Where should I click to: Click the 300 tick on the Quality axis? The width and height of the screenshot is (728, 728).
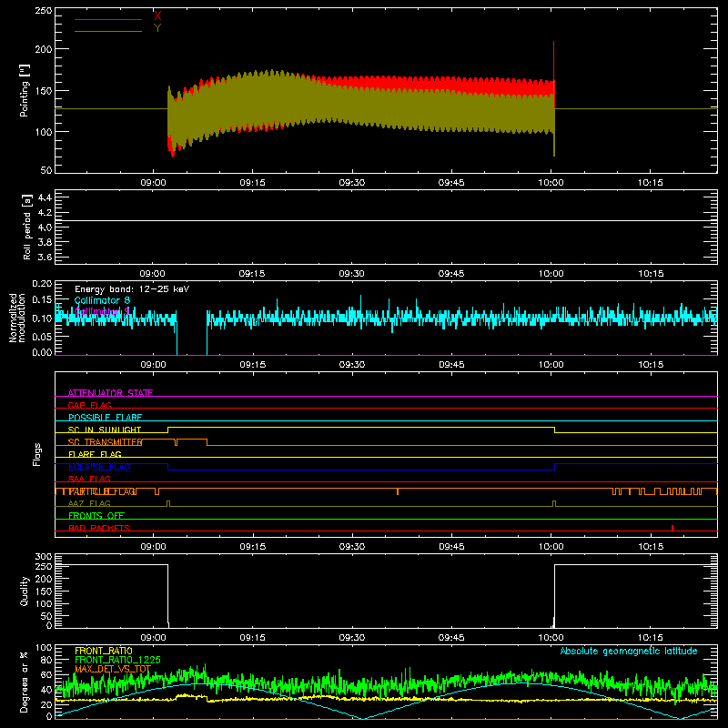pos(44,557)
